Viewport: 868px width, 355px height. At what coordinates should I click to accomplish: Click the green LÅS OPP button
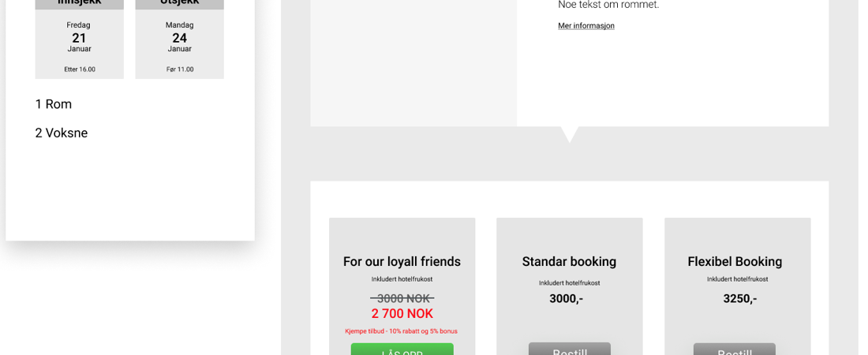point(402,349)
